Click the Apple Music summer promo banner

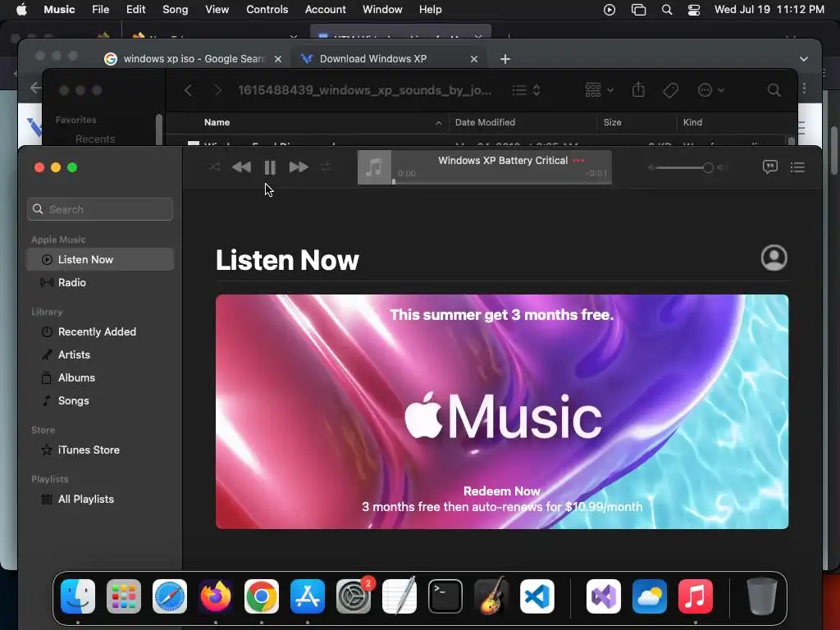click(x=502, y=412)
